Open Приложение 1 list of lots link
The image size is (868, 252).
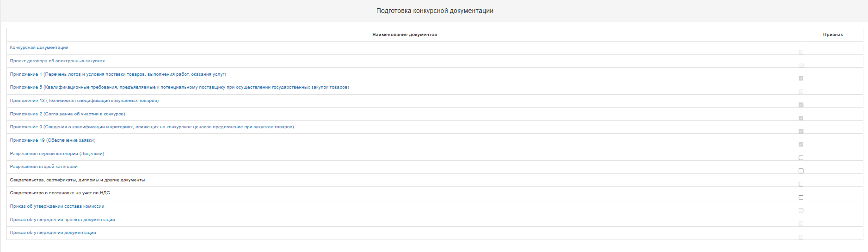(x=118, y=74)
